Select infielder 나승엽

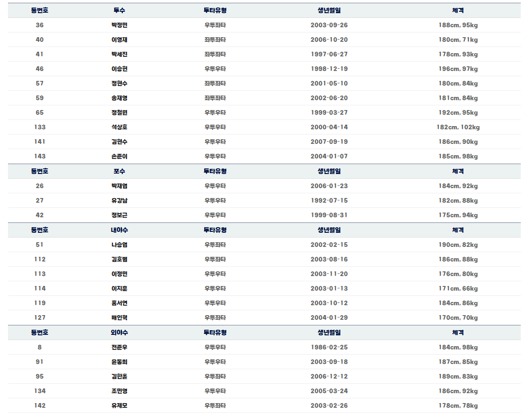[x=119, y=245]
